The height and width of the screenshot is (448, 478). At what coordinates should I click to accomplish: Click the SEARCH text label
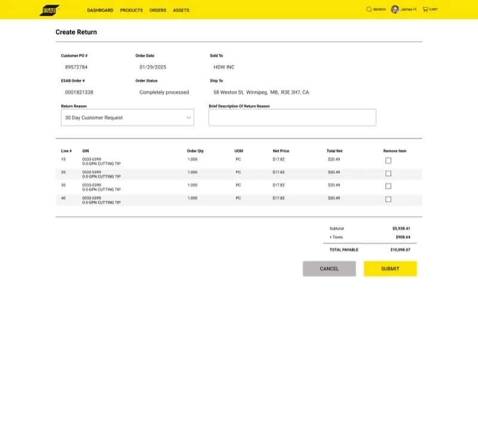[379, 10]
